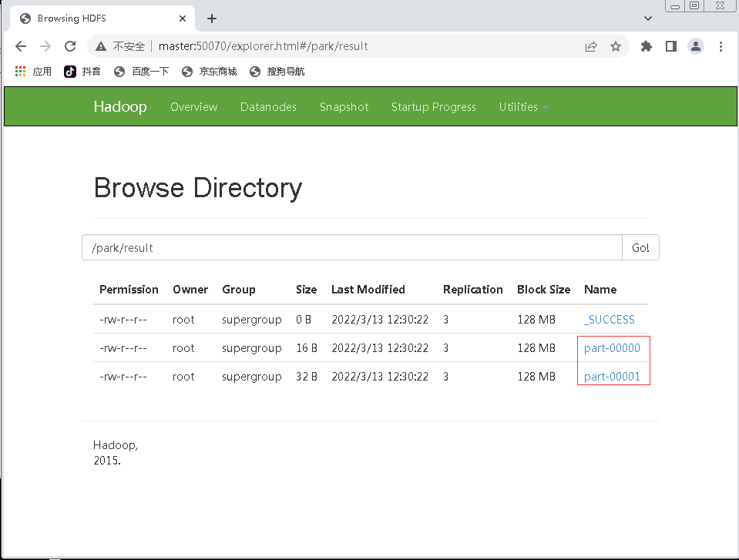Click the 128 MB cell in part-00001 row
Image resolution: width=739 pixels, height=560 pixels.
536,377
